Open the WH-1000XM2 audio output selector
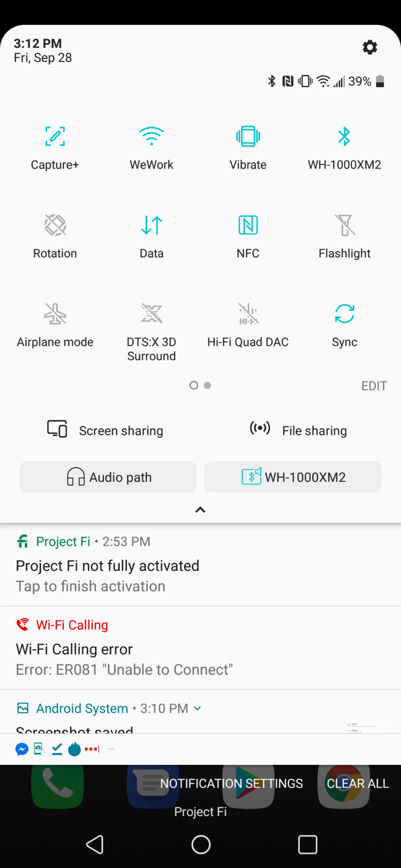This screenshot has height=868, width=401. 293,477
